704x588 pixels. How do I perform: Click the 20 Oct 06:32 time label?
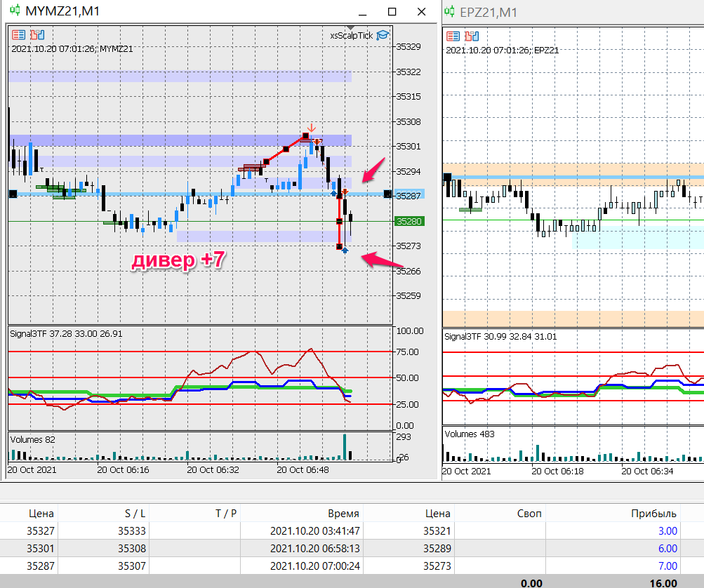[x=213, y=469]
